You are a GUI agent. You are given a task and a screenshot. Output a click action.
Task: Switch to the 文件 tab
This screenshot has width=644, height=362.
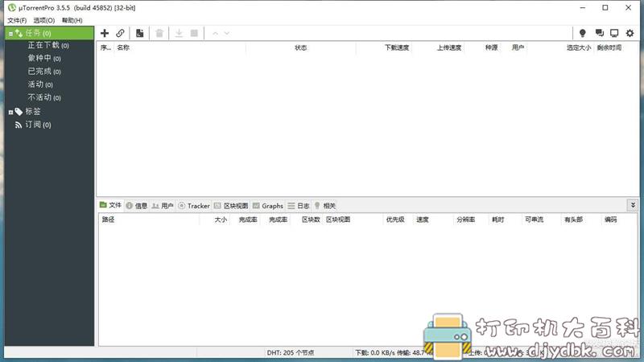[110, 205]
